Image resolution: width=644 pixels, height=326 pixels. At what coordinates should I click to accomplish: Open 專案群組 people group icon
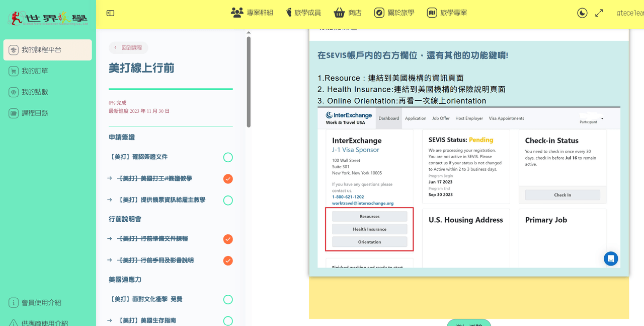click(x=237, y=13)
